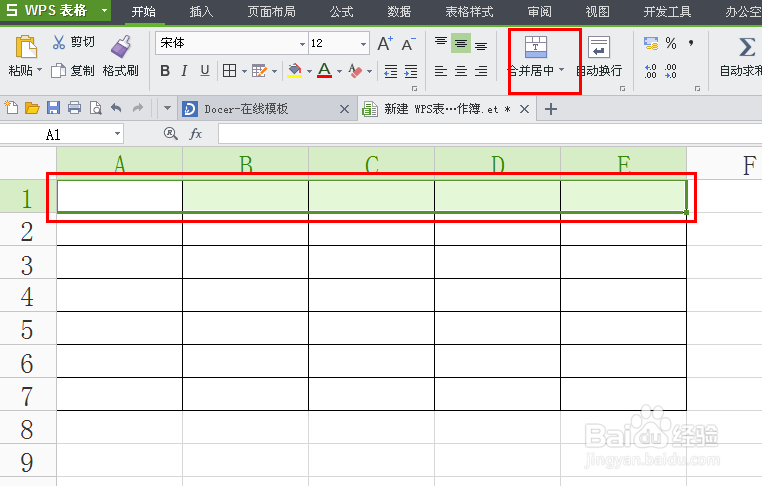Click the decrease decimal places icon
762x486 pixels.
tap(671, 71)
